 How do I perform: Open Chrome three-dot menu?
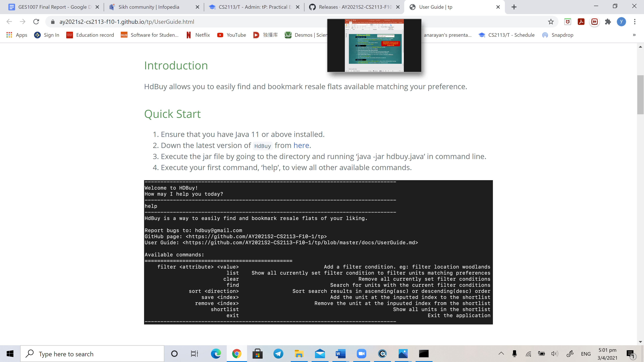634,22
